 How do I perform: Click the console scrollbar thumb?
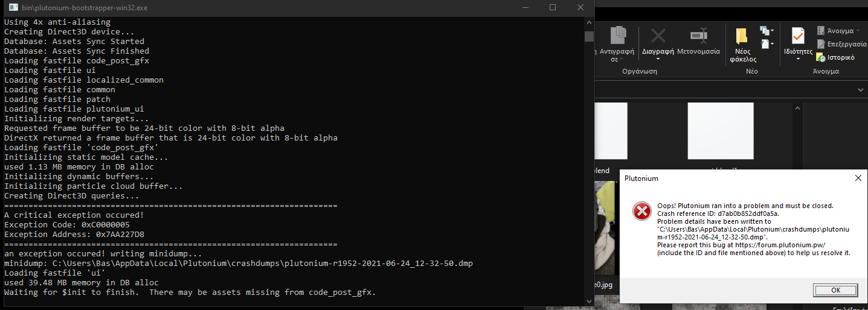[x=589, y=36]
